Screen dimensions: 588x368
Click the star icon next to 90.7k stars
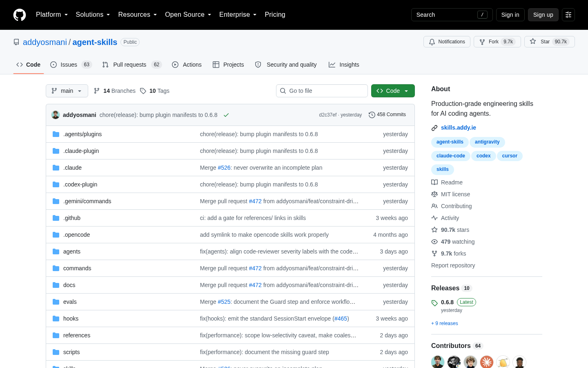pos(434,230)
